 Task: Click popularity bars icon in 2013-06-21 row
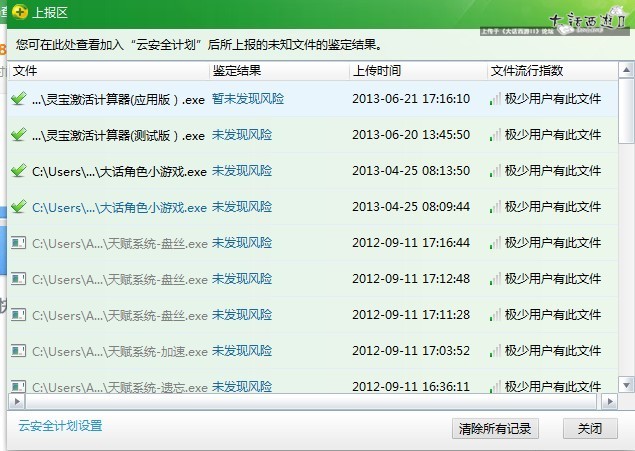(495, 99)
